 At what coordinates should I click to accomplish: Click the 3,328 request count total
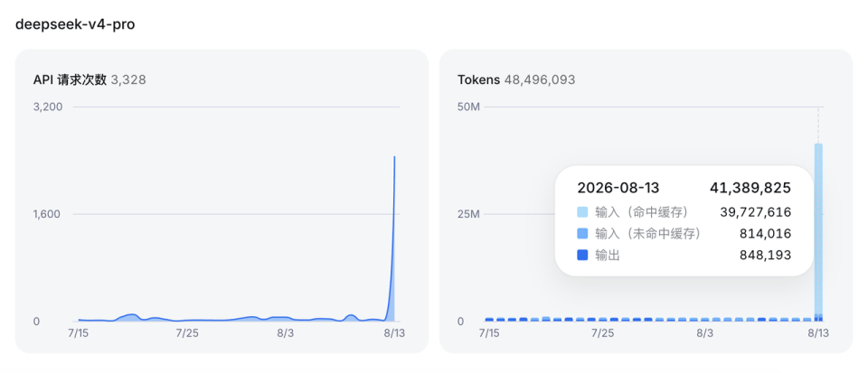[128, 80]
